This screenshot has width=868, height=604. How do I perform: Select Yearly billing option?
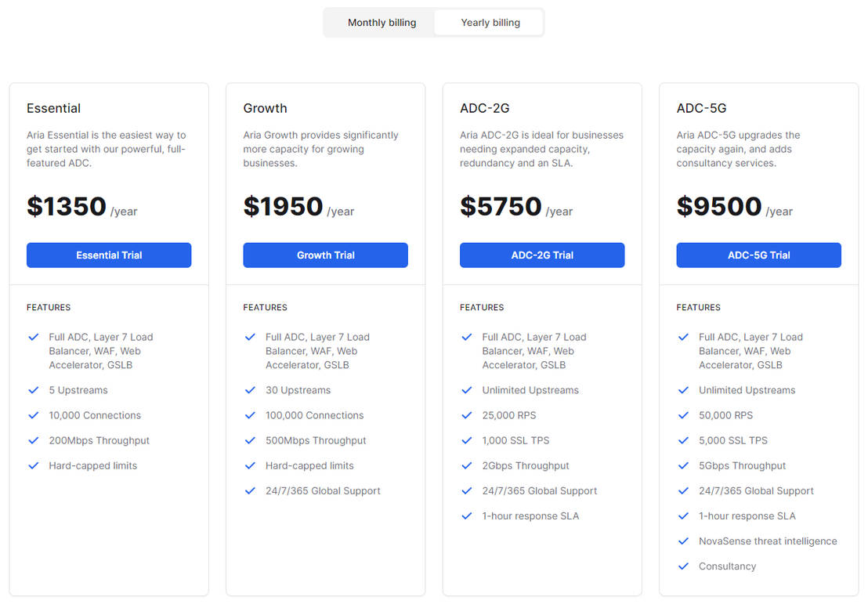click(x=490, y=23)
